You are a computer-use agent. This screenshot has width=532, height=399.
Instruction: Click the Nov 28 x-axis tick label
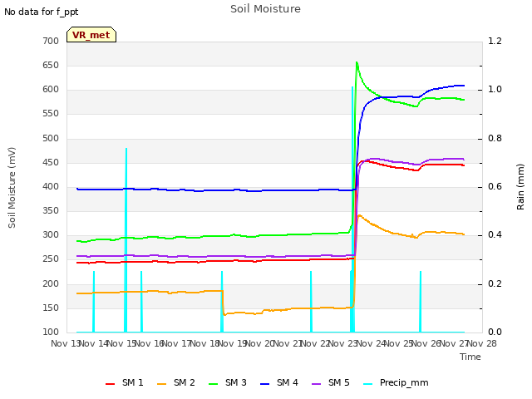point(482,343)
